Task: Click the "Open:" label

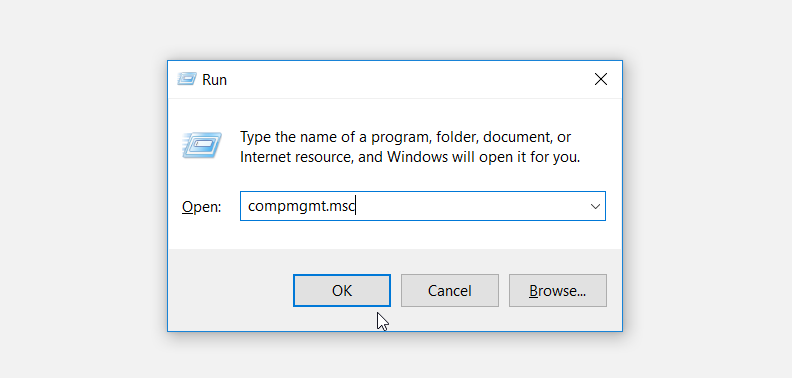Action: pos(202,207)
